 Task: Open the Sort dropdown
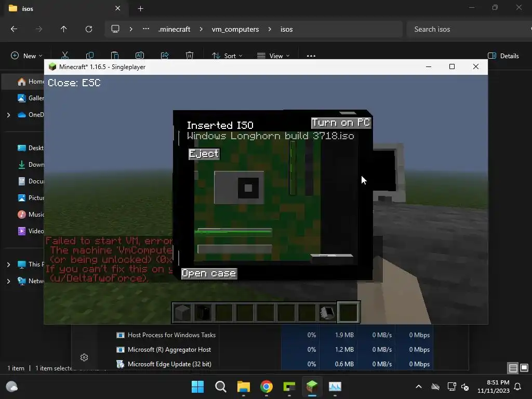[227, 56]
